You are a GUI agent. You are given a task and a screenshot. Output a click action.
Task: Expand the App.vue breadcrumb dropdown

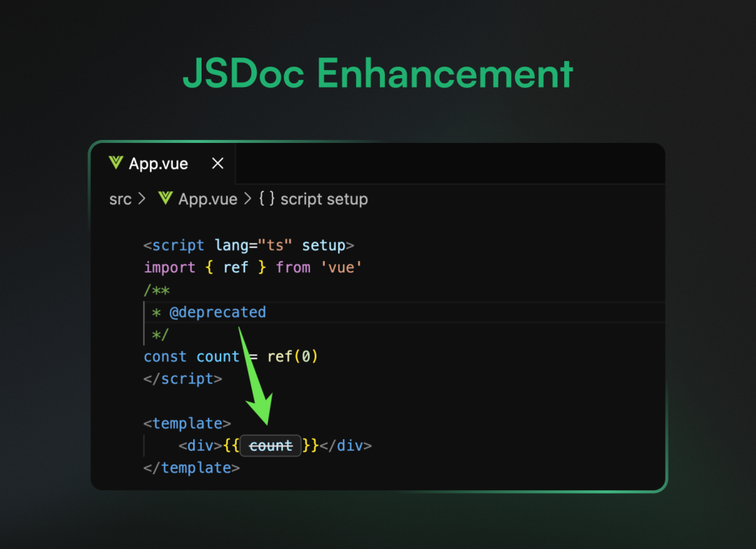coord(209,199)
